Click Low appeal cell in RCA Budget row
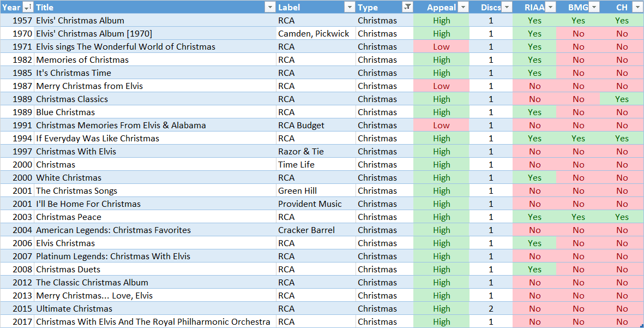 (441, 126)
